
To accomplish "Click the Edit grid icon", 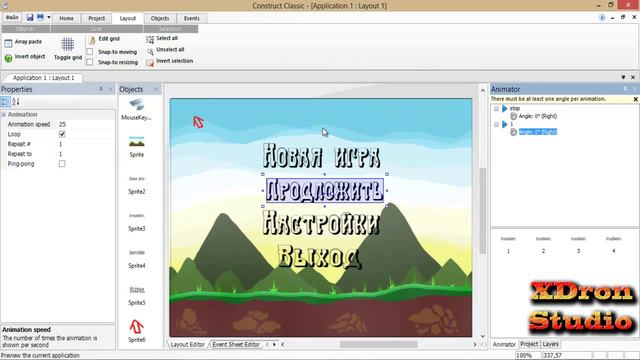I will click(x=92, y=40).
